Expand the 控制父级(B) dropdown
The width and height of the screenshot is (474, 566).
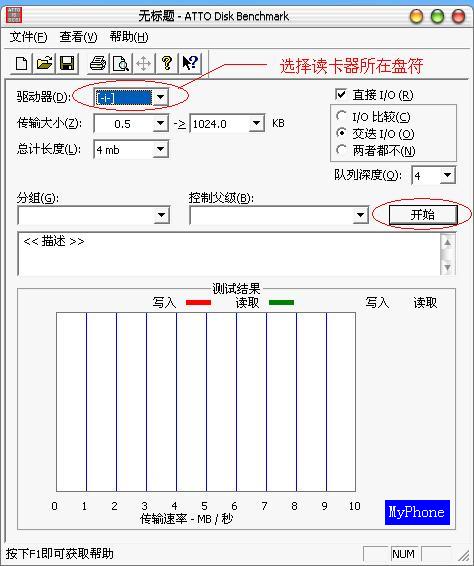click(x=360, y=215)
